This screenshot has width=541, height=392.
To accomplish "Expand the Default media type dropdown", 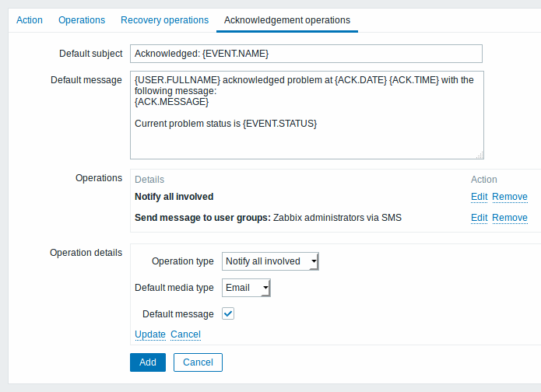I will click(x=246, y=288).
